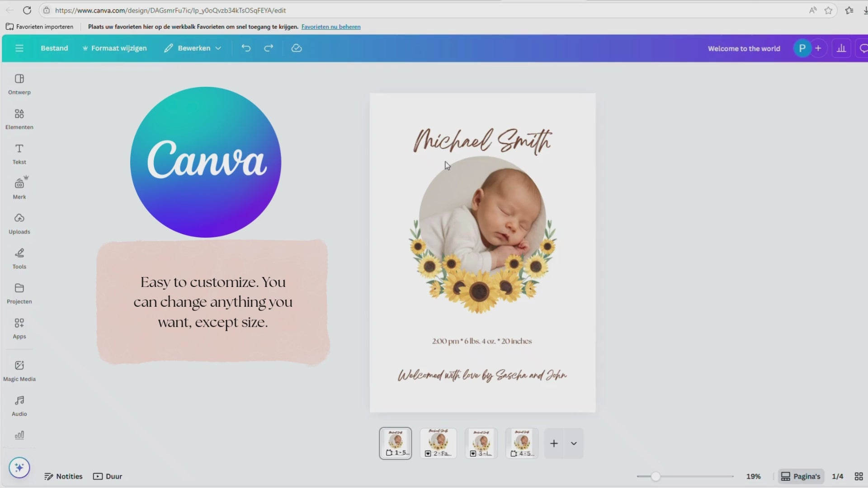The width and height of the screenshot is (868, 488).
Task: Redo the last action
Action: pos(269,48)
